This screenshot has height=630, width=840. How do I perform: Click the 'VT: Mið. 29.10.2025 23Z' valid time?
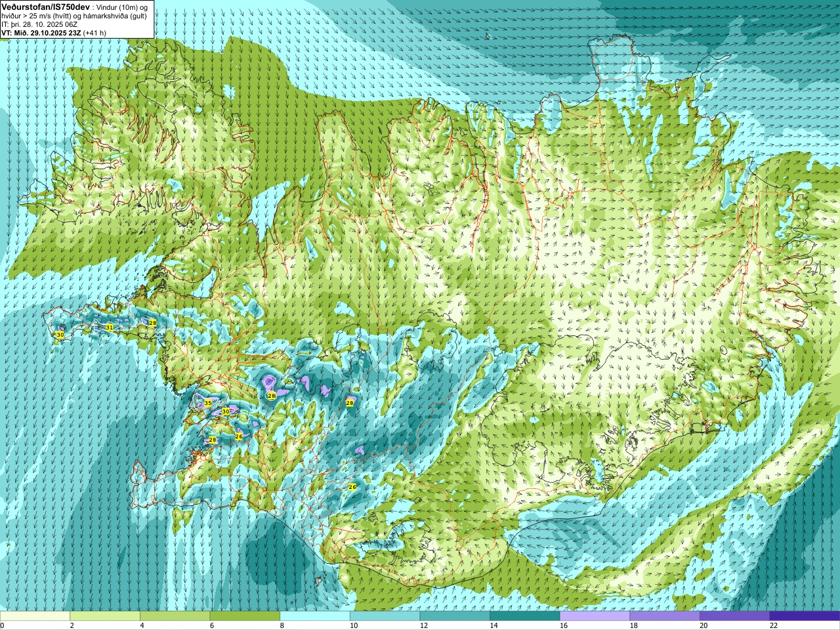(41, 32)
